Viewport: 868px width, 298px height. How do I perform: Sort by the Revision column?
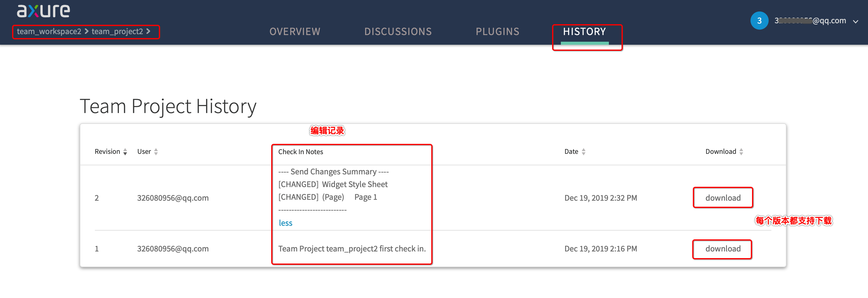pos(111,152)
